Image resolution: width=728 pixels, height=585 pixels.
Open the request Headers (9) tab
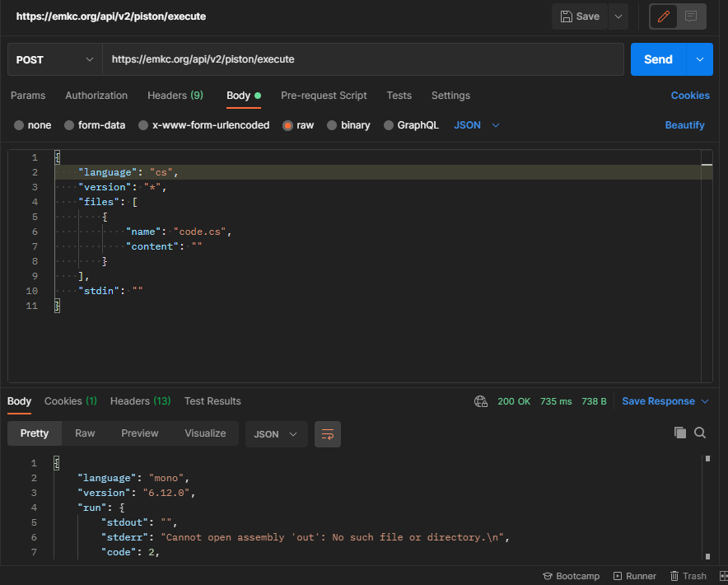[175, 96]
